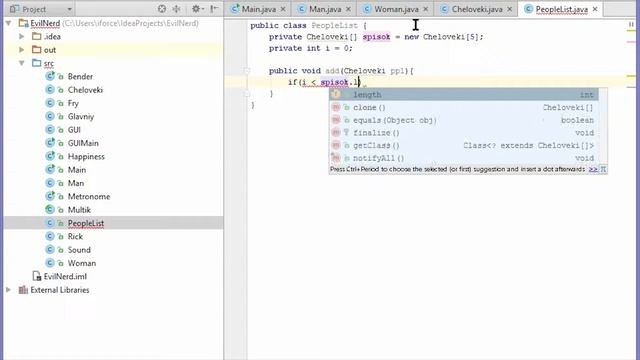
Task: Switch to the Woman.java tab
Action: 396,9
